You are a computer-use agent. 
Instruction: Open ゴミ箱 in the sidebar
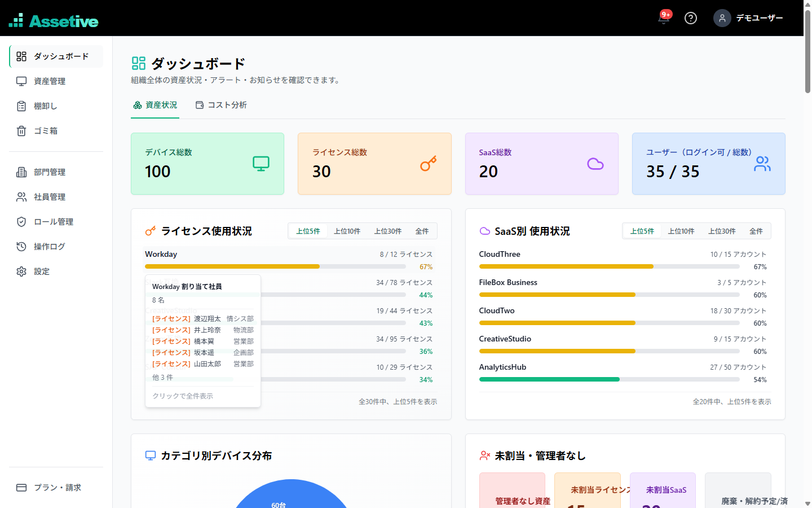pos(56,131)
